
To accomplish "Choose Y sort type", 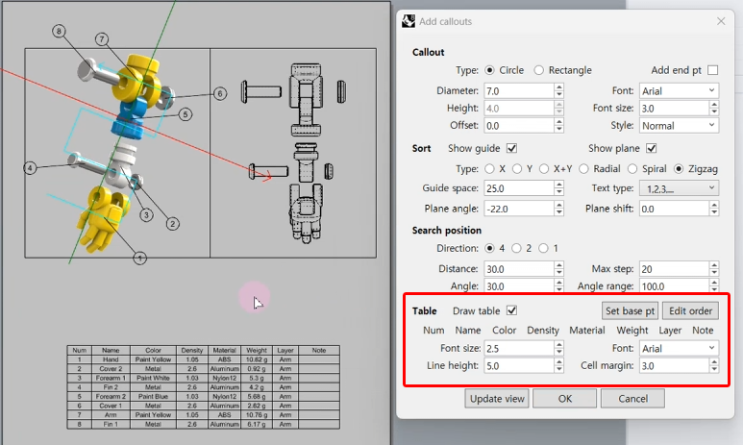I will pyautogui.click(x=517, y=169).
